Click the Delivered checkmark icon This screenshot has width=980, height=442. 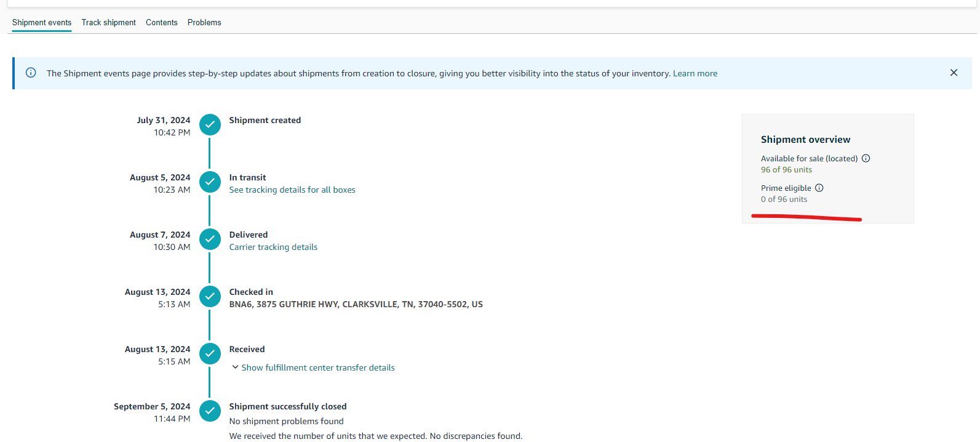tap(210, 239)
